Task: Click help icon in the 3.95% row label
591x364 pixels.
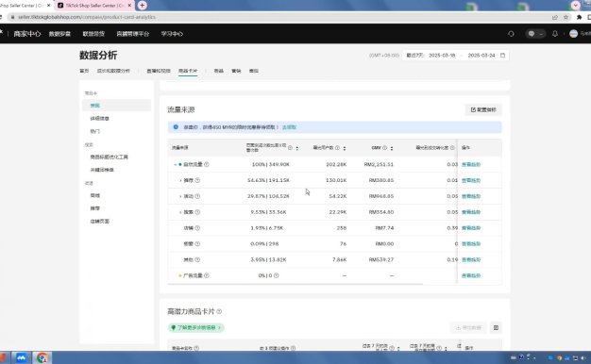Action: tap(197, 259)
